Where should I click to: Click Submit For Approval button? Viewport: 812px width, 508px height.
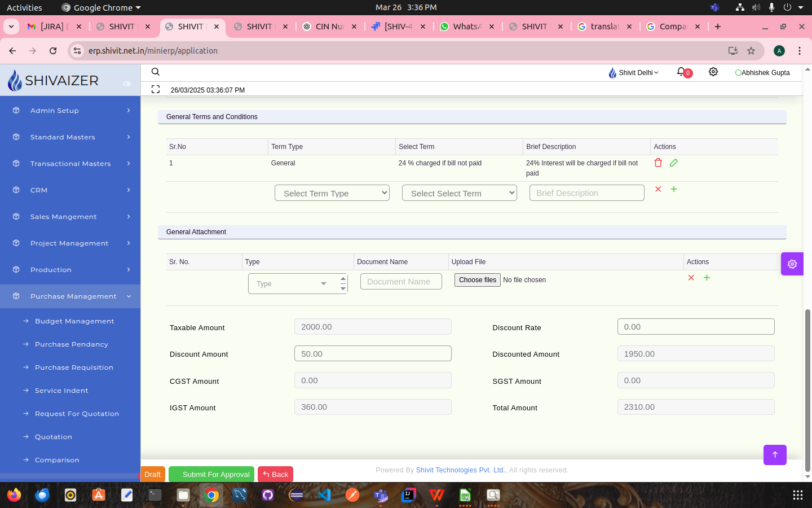coord(211,474)
